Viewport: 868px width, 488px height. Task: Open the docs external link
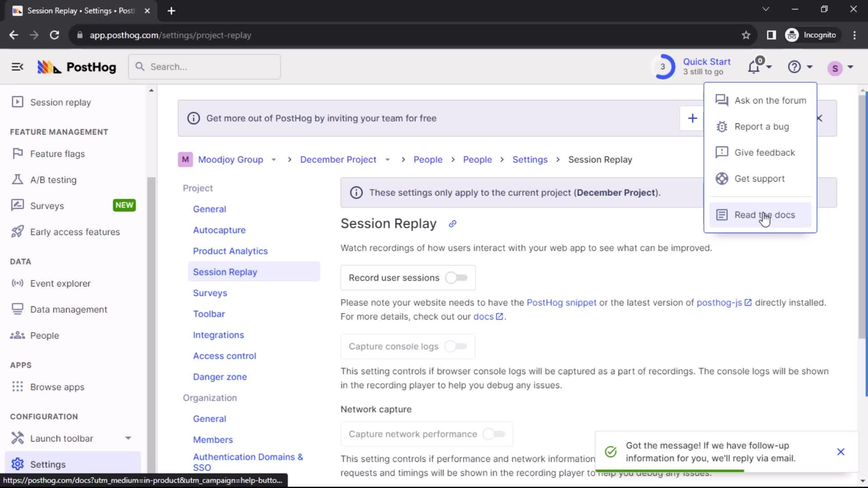488,317
